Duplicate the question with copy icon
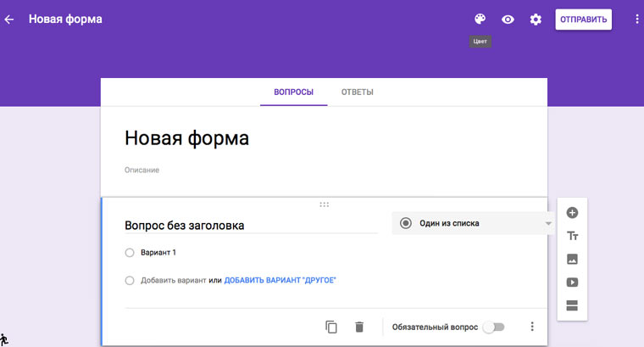Image resolution: width=644 pixels, height=347 pixels. pyautogui.click(x=331, y=327)
